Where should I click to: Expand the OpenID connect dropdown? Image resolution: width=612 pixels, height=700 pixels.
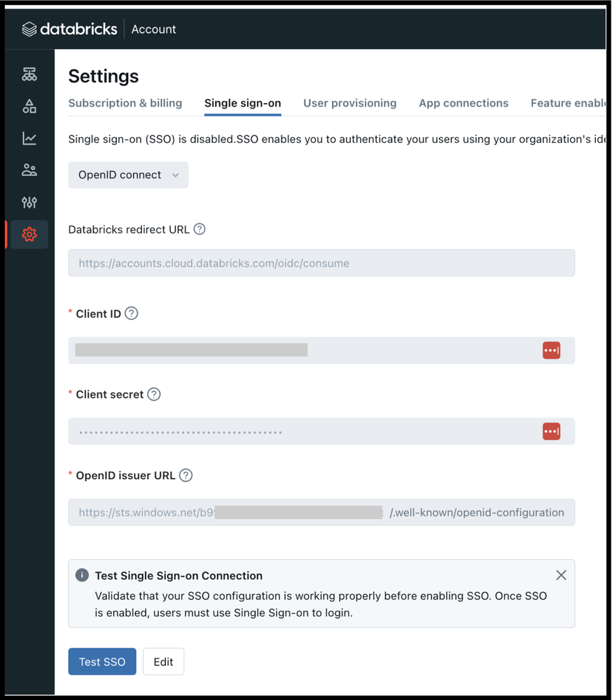[128, 175]
